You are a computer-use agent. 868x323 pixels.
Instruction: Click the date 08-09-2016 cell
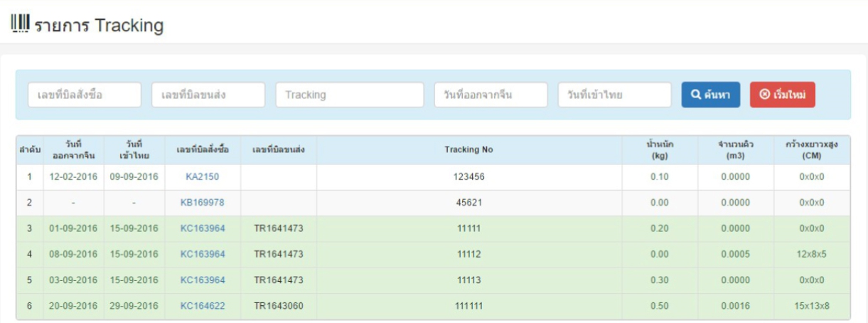pos(73,254)
